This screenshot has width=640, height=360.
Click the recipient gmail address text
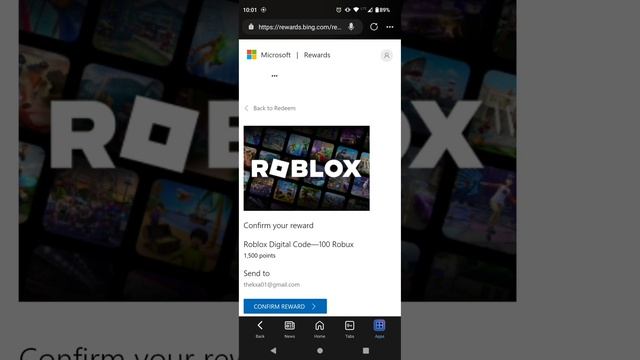[271, 284]
